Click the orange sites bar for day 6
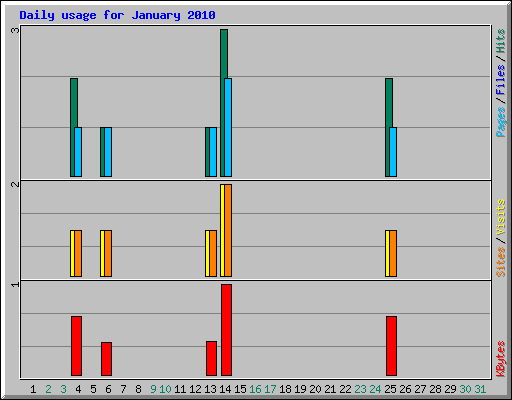Screen dimensions: 512x400 tap(108, 253)
